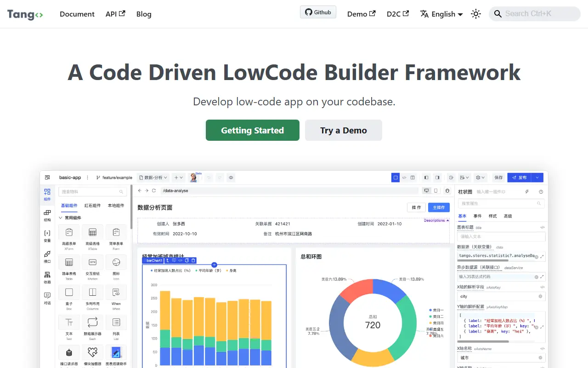
Task: Click the Try a Demo button
Action: (x=344, y=130)
